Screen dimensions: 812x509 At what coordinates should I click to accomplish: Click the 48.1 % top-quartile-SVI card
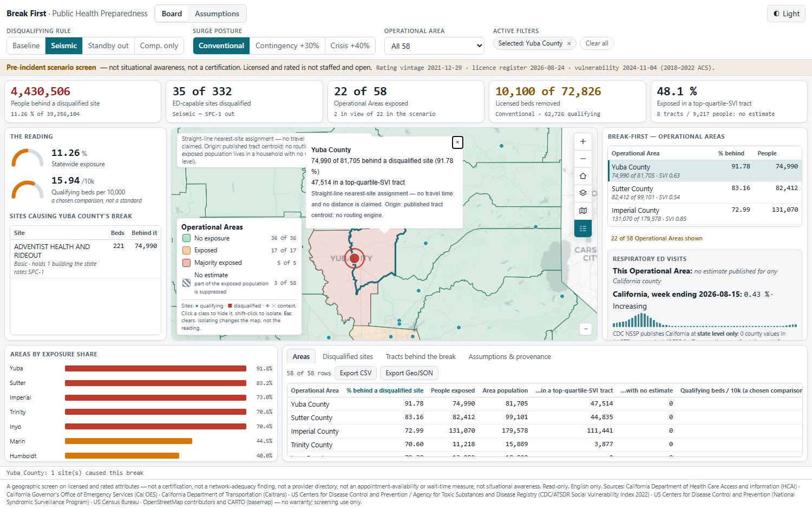[729, 102]
